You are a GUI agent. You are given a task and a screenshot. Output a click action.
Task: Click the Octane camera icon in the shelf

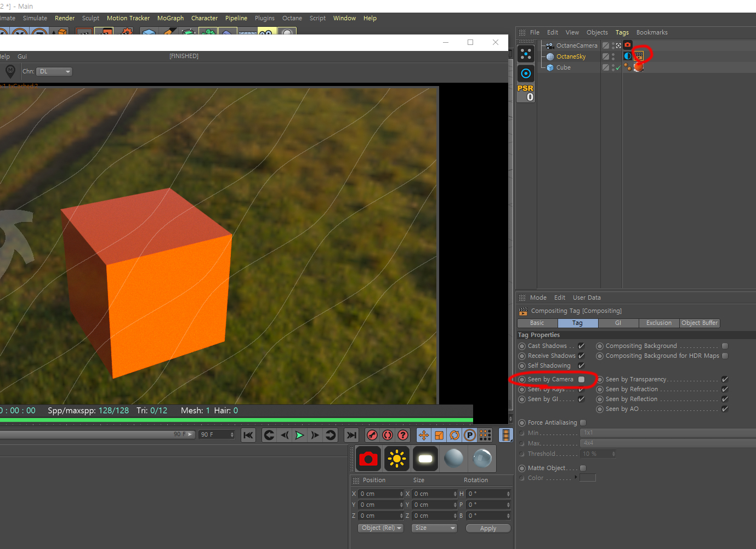pos(368,459)
